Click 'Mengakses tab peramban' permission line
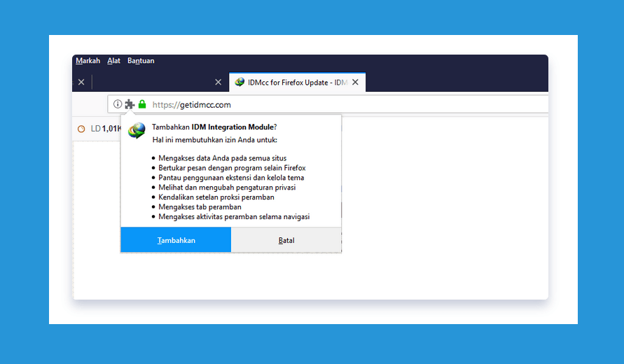 coord(200,207)
